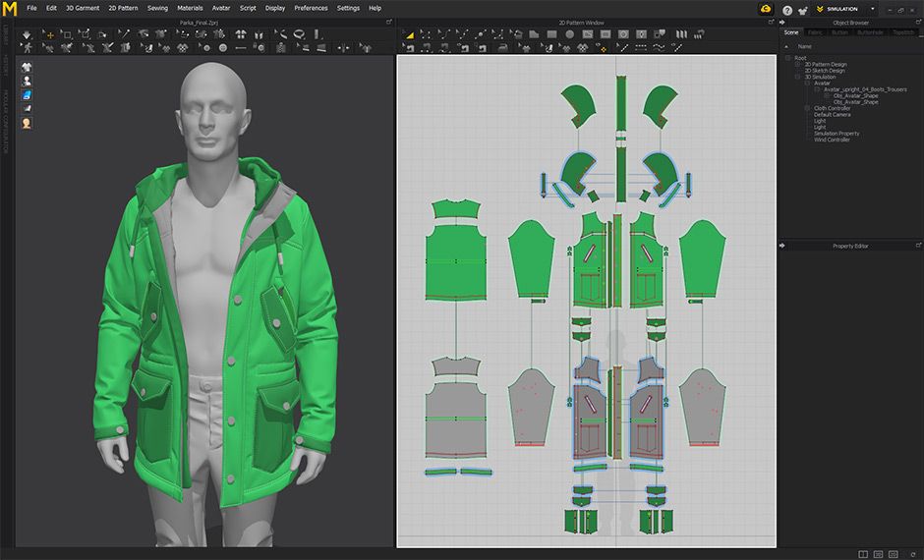
Task: Collapse the Root tree node
Action: click(788, 58)
